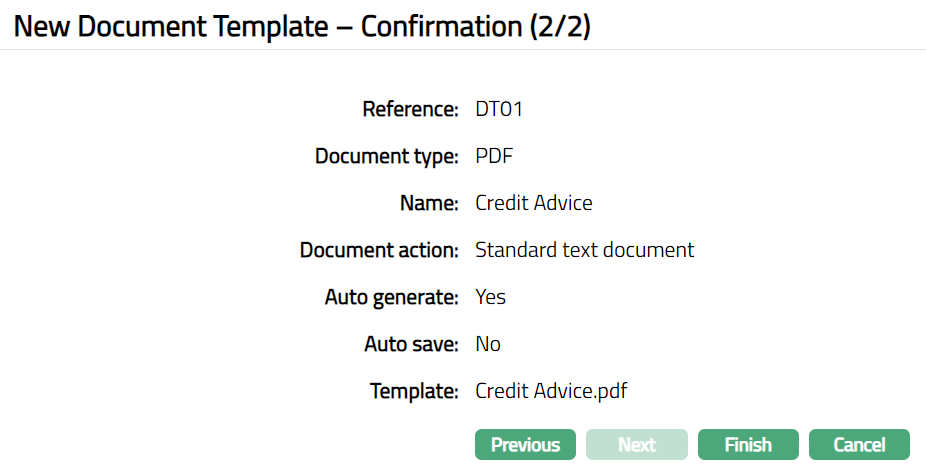Click the Auto generate label

point(391,297)
